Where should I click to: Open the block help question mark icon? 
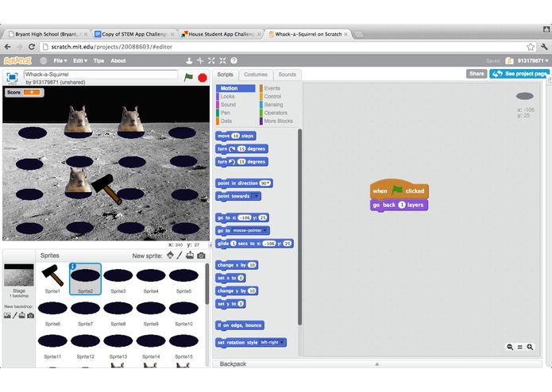coord(234,61)
